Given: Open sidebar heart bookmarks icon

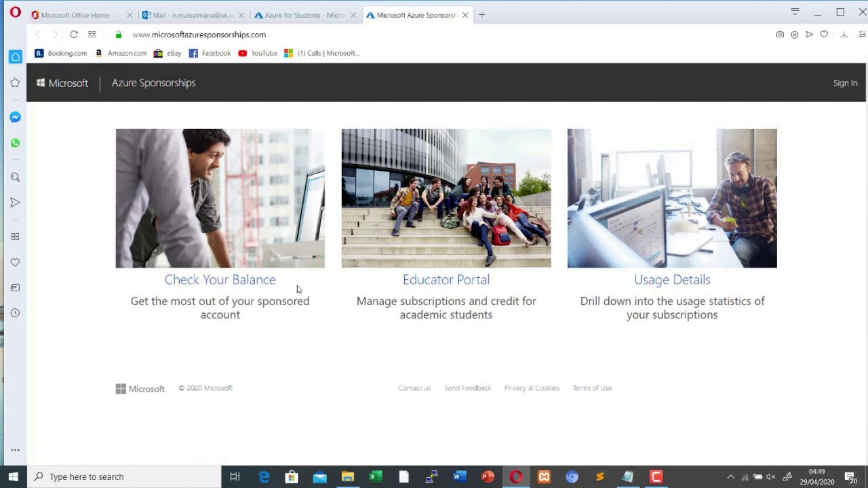Looking at the screenshot, I should [15, 262].
